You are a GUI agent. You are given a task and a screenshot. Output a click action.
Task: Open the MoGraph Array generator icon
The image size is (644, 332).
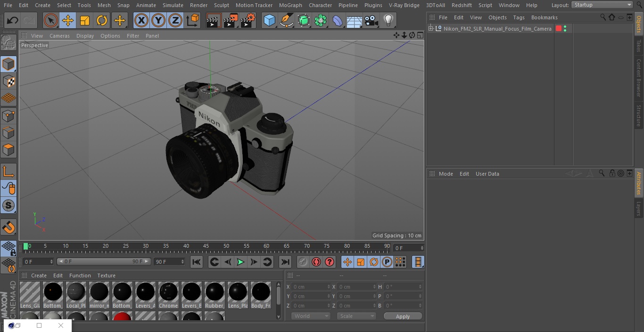point(321,20)
